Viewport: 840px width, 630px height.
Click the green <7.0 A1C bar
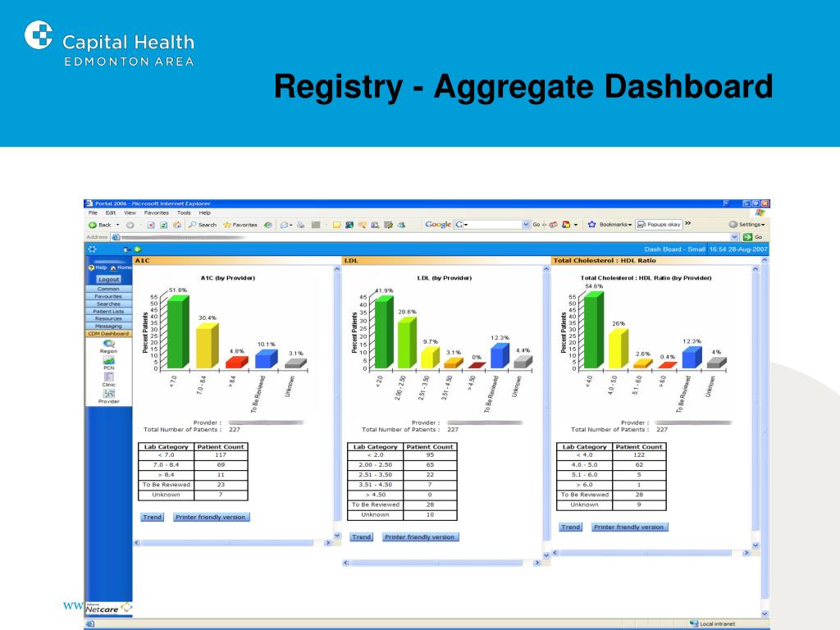coord(178,332)
